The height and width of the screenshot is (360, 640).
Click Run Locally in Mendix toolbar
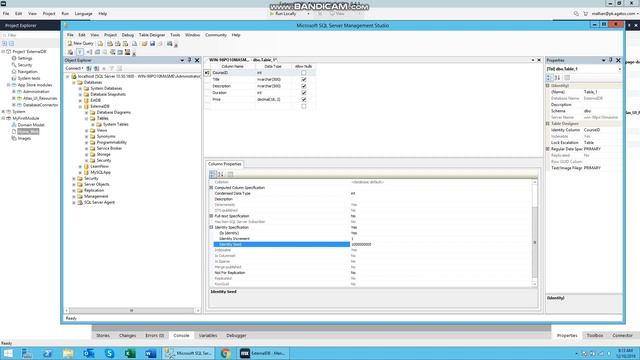[x=283, y=13]
